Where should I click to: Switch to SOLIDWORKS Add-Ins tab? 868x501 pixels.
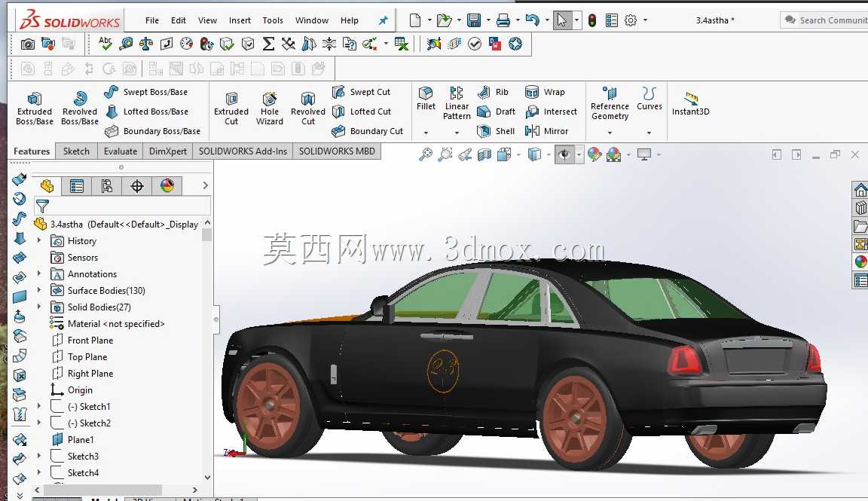[243, 151]
